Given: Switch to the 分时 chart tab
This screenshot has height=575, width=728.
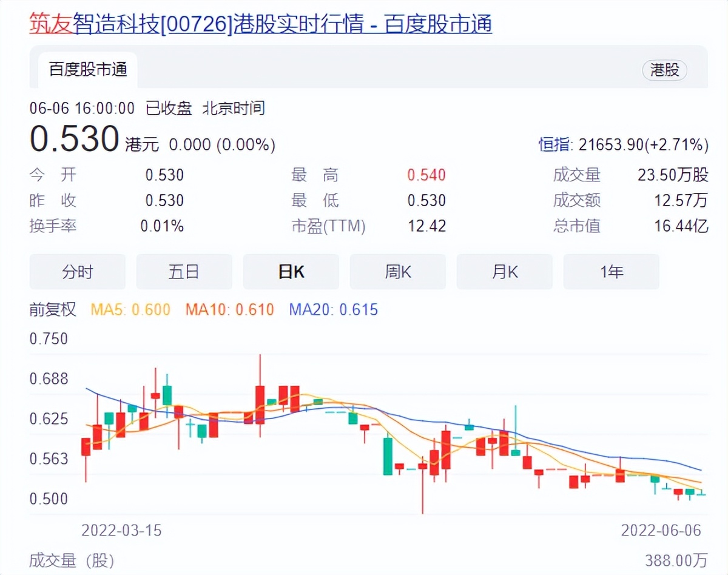Looking at the screenshot, I should [77, 272].
